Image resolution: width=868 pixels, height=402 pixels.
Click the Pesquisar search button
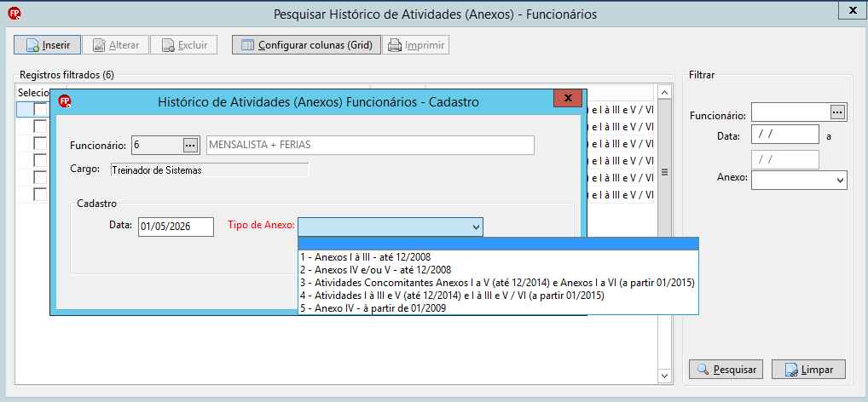(x=726, y=369)
